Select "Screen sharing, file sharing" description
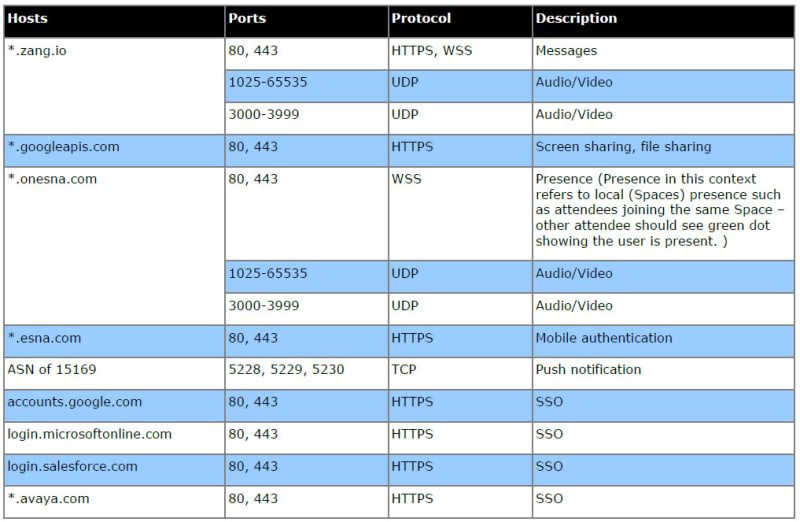Viewport: 800px width, 522px height. pos(663,151)
